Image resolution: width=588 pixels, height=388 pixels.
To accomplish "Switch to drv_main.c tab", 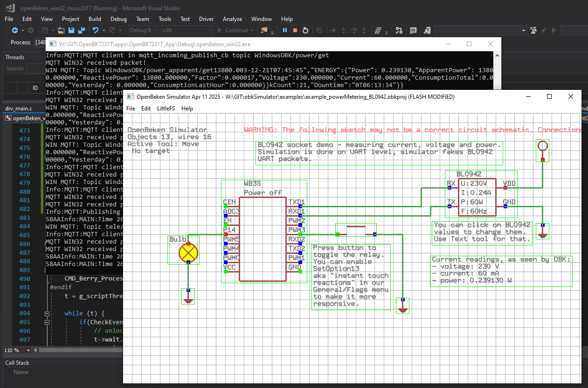I will 19,108.
